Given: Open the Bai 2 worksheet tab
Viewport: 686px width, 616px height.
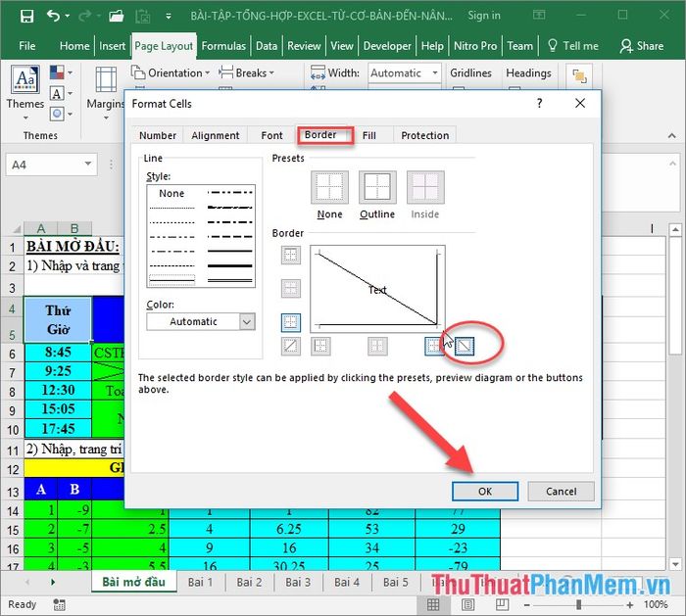Looking at the screenshot, I should coord(249,582).
